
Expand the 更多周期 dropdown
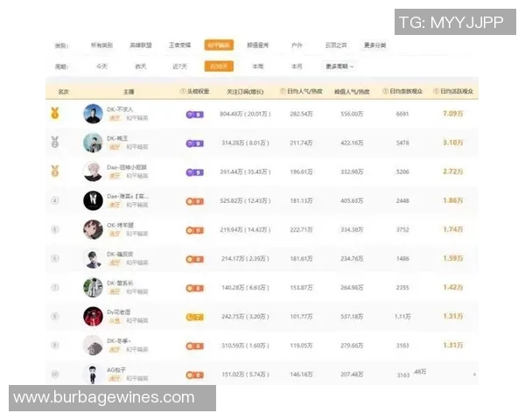pos(339,66)
